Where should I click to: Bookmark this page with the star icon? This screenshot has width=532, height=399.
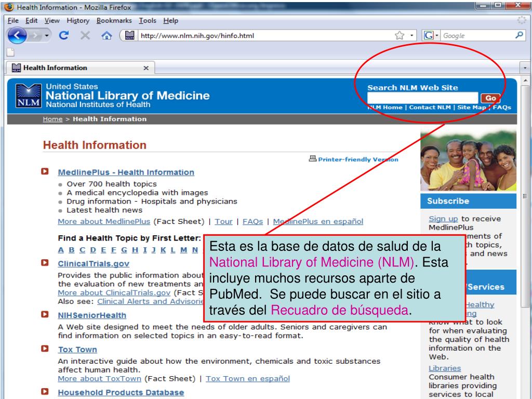[x=400, y=35]
